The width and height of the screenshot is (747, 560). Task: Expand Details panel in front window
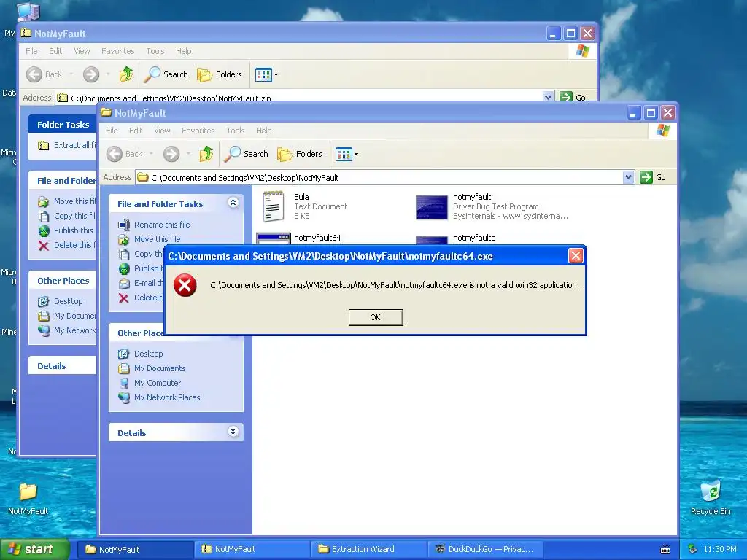click(233, 432)
